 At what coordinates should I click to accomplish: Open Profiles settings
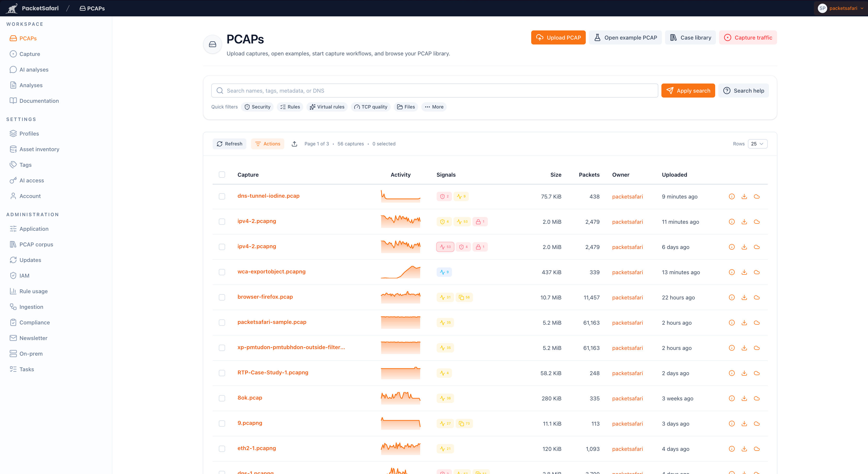point(29,134)
